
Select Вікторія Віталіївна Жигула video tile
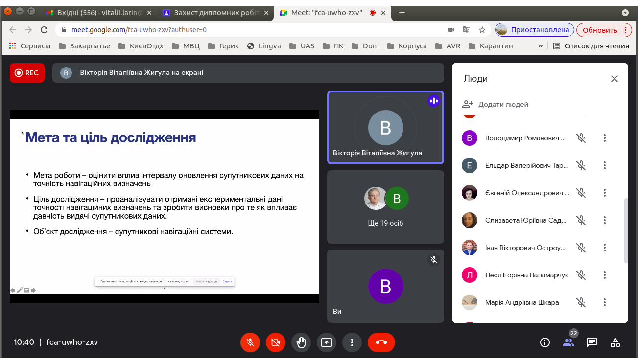pos(385,127)
